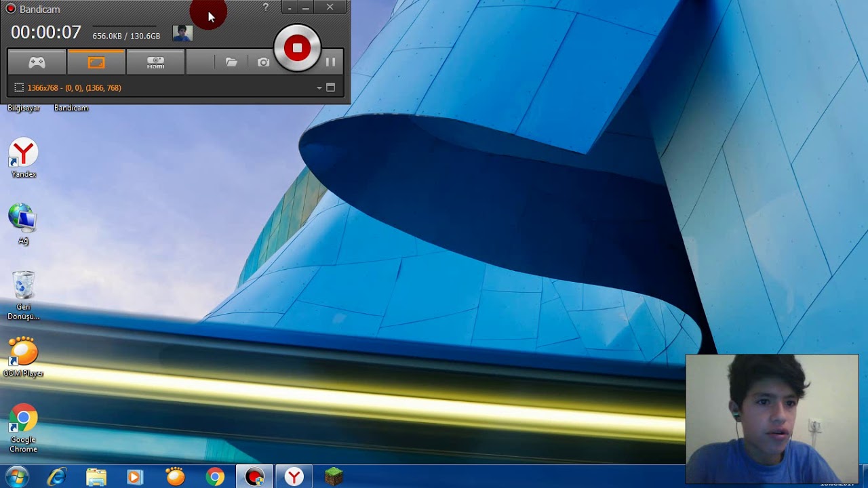This screenshot has height=488, width=868.
Task: Pause the Bandicam recording
Action: (330, 62)
